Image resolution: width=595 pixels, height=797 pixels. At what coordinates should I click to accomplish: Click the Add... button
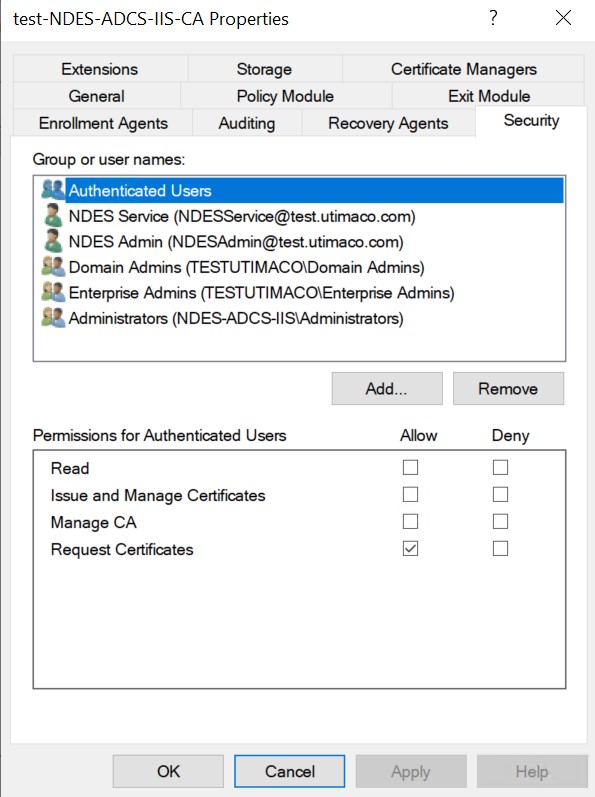pos(387,388)
